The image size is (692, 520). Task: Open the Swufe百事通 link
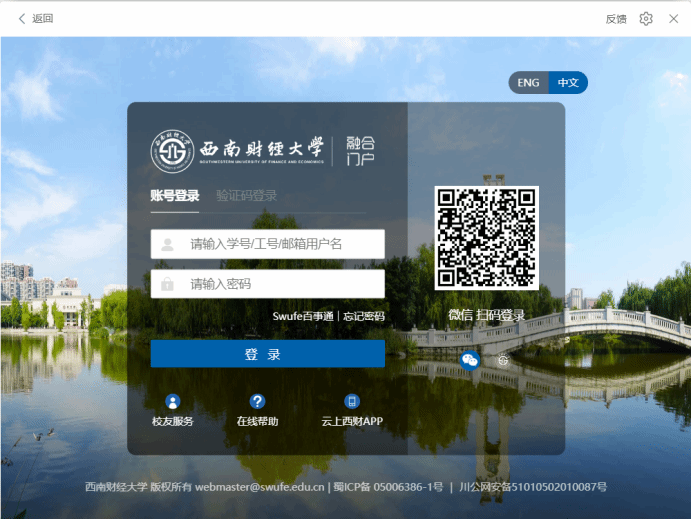click(303, 316)
